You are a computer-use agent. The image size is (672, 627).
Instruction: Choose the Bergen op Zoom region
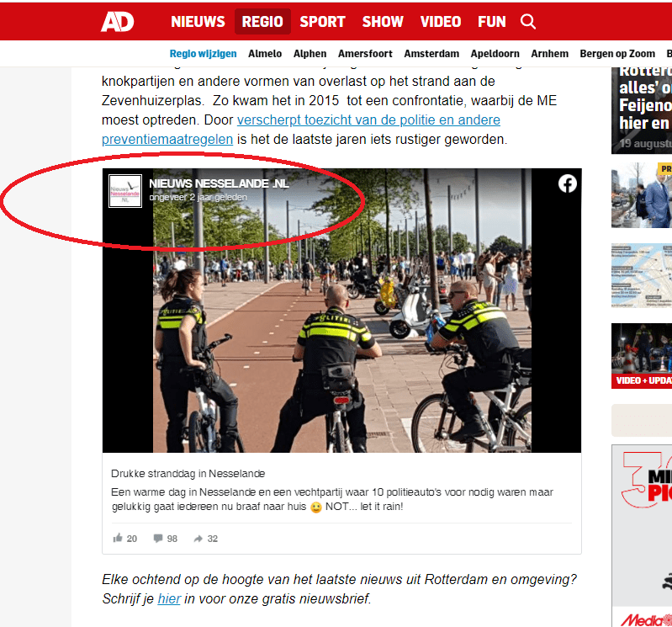617,54
